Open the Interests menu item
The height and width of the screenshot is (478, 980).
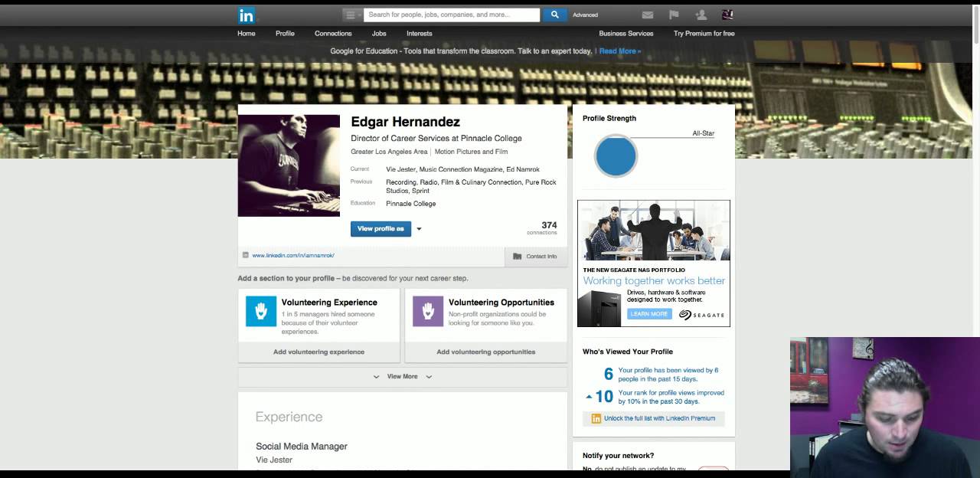(420, 34)
